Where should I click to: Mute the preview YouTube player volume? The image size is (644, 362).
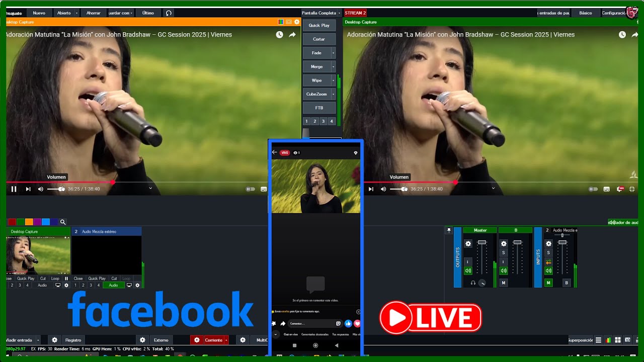click(41, 189)
